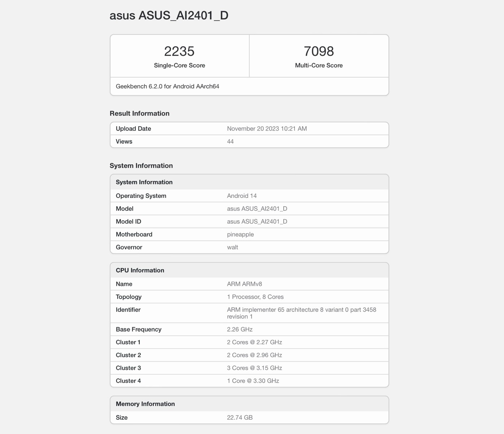Screen dimensions: 504x434
Task: Click the ARM ARMv8 CPU name
Action: coord(244,284)
